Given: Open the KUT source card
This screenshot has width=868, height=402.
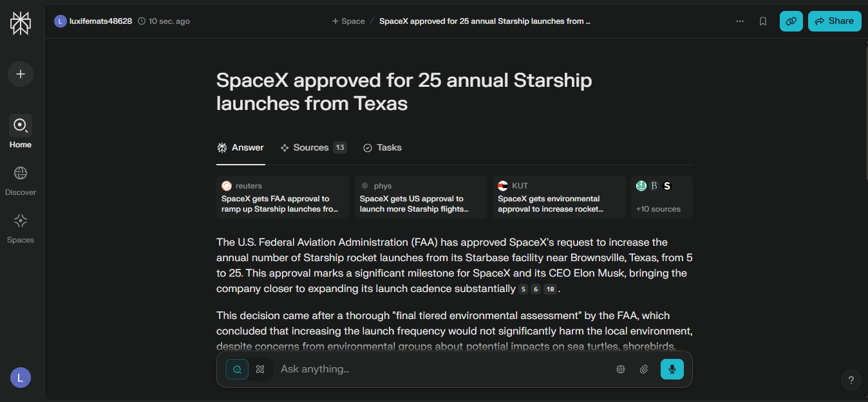Looking at the screenshot, I should (x=559, y=197).
